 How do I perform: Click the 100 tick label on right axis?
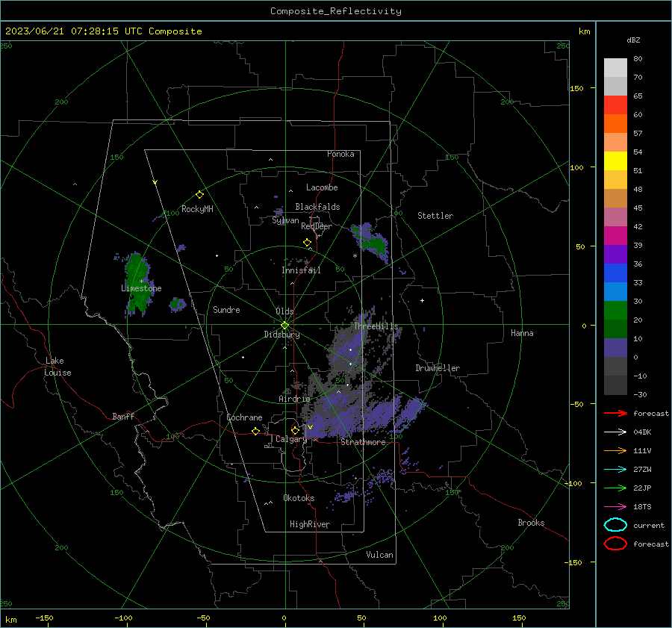[577, 167]
